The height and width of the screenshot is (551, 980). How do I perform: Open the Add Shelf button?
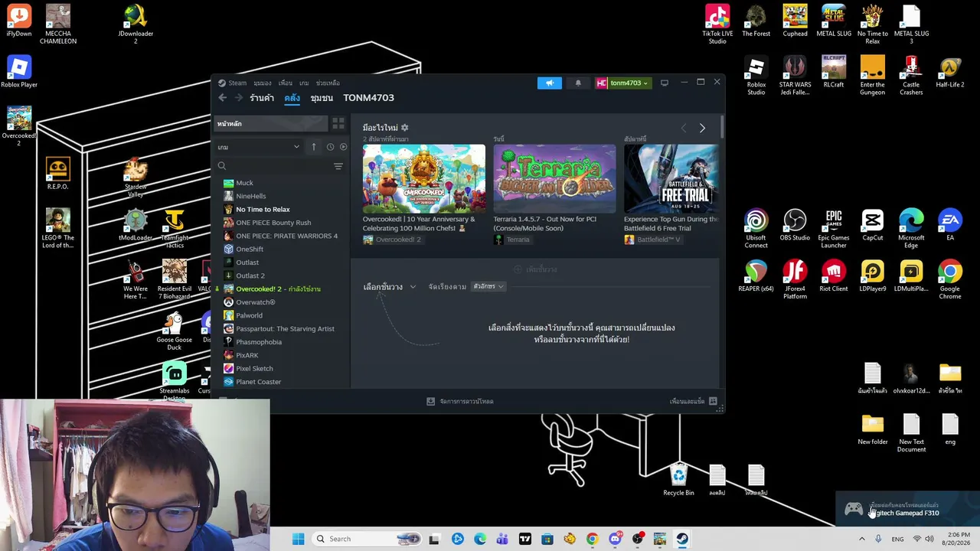coord(536,269)
